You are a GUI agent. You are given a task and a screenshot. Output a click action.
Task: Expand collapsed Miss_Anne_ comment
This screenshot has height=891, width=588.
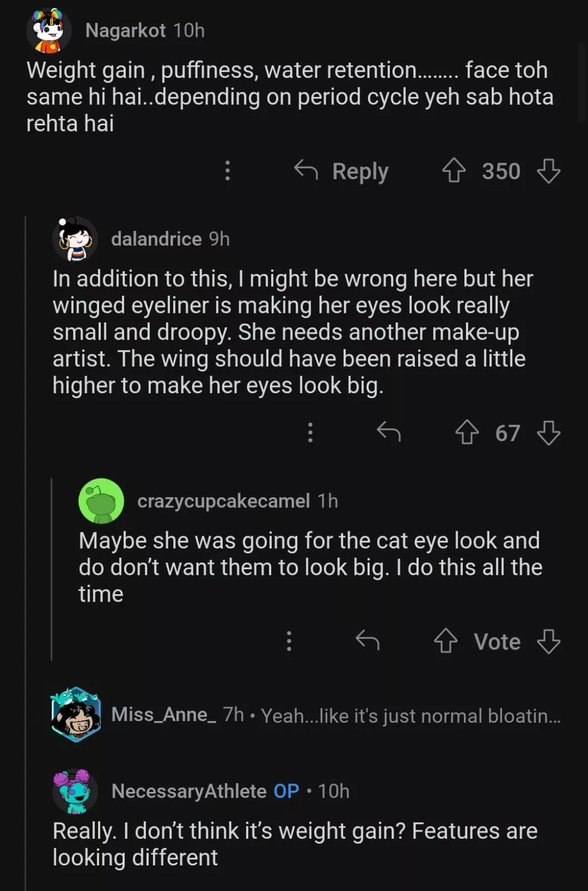tap(334, 715)
